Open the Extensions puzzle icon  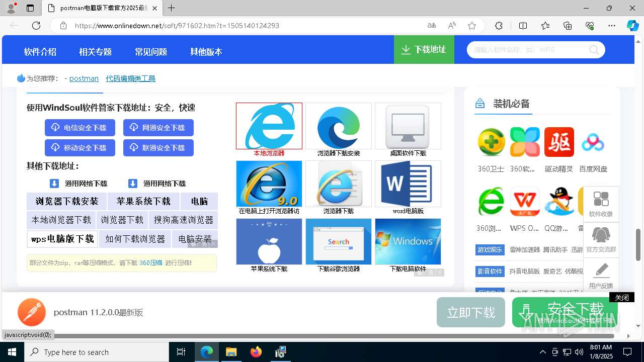499,26
